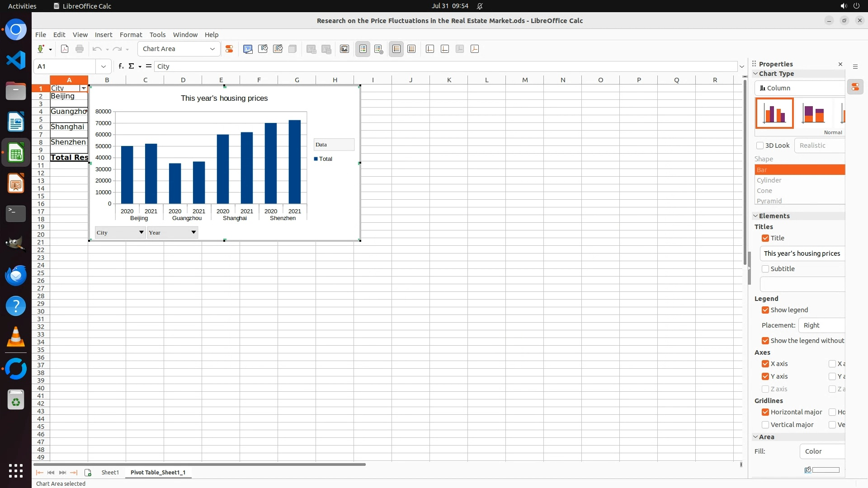Click the chart title text field
Screen dimensions: 868x488
click(x=802, y=253)
